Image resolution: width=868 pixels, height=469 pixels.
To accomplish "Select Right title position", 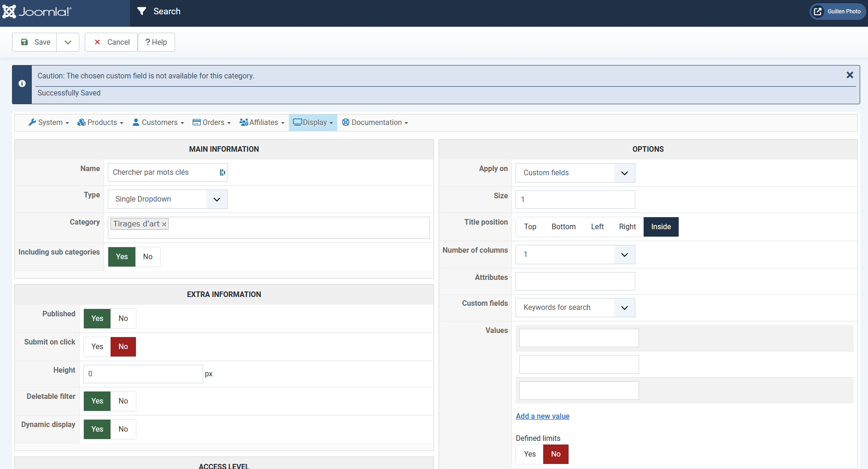I will tap(628, 227).
